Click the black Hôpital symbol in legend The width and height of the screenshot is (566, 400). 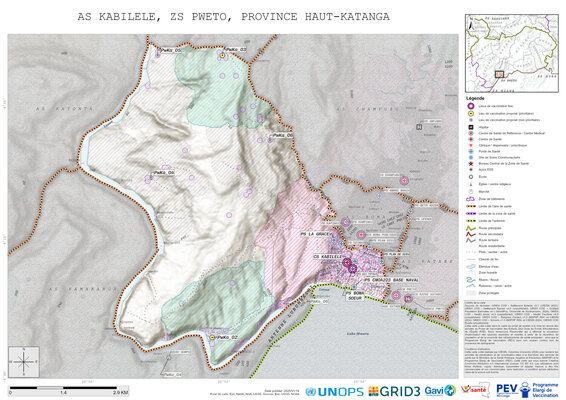(471, 127)
